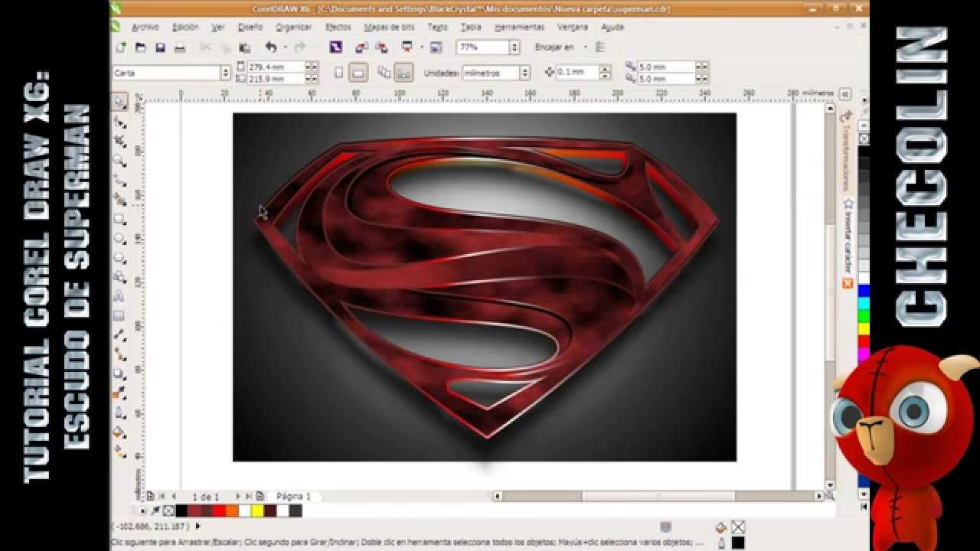Click the Export icon

point(381,47)
